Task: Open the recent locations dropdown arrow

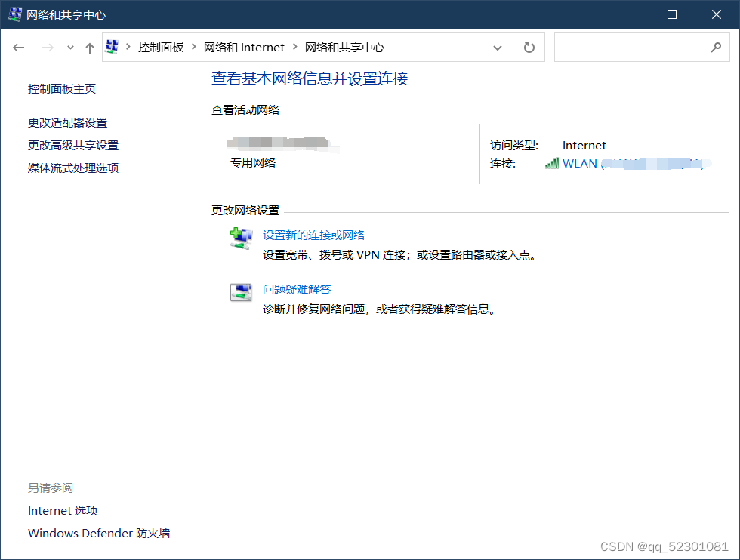Action: tap(70, 48)
